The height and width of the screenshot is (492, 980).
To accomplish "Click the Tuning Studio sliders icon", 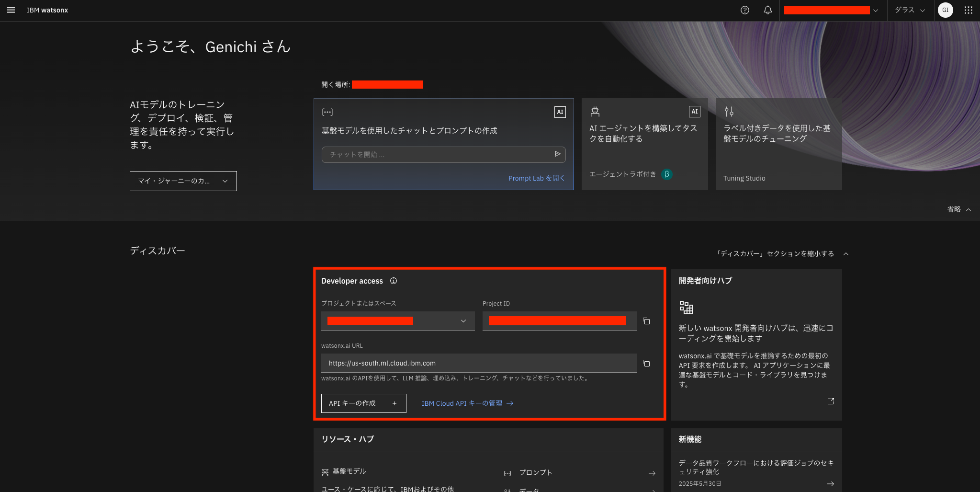I will pyautogui.click(x=730, y=112).
